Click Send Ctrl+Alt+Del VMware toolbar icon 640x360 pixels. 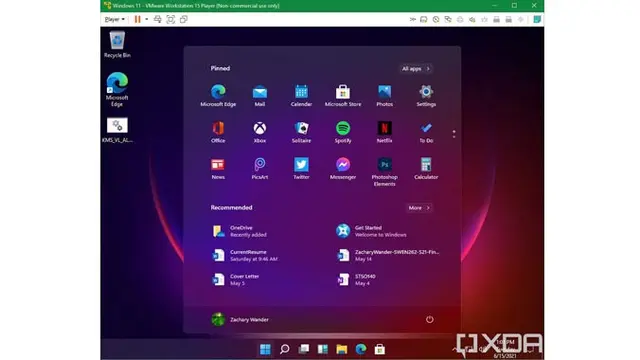pos(158,19)
